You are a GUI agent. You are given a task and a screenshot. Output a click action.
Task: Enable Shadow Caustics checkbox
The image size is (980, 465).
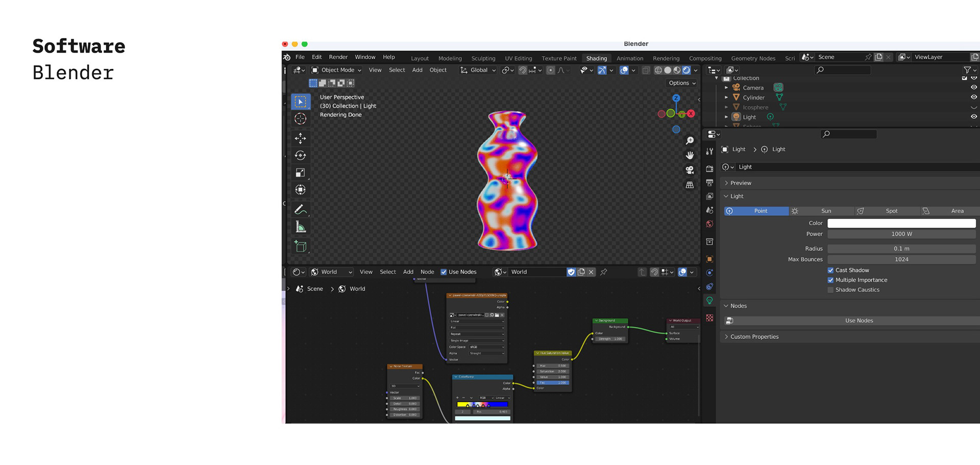pos(830,290)
